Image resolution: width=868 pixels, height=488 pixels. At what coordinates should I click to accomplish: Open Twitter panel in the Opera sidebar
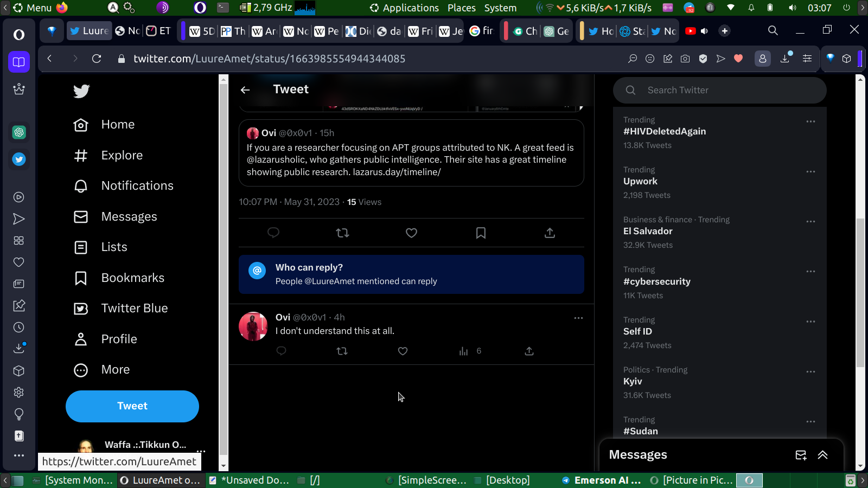19,159
